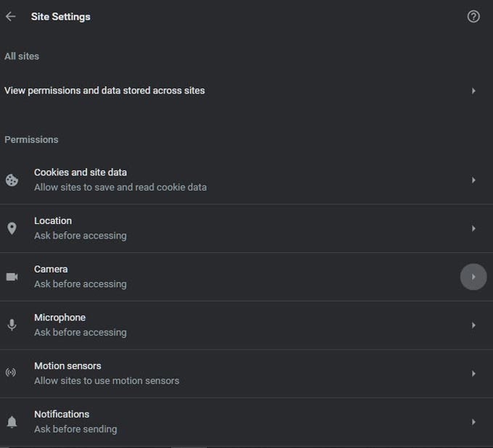Go back using the arrow icon

tap(11, 17)
